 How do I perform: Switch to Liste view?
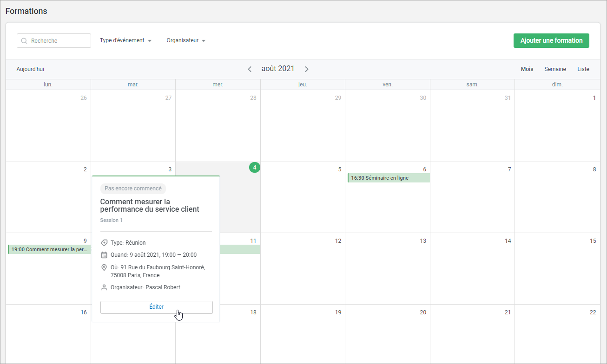[583, 69]
